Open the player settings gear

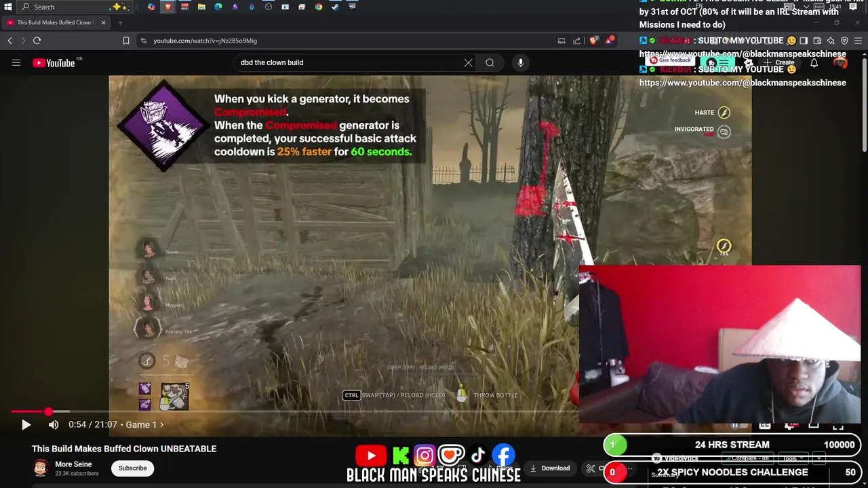[789, 425]
